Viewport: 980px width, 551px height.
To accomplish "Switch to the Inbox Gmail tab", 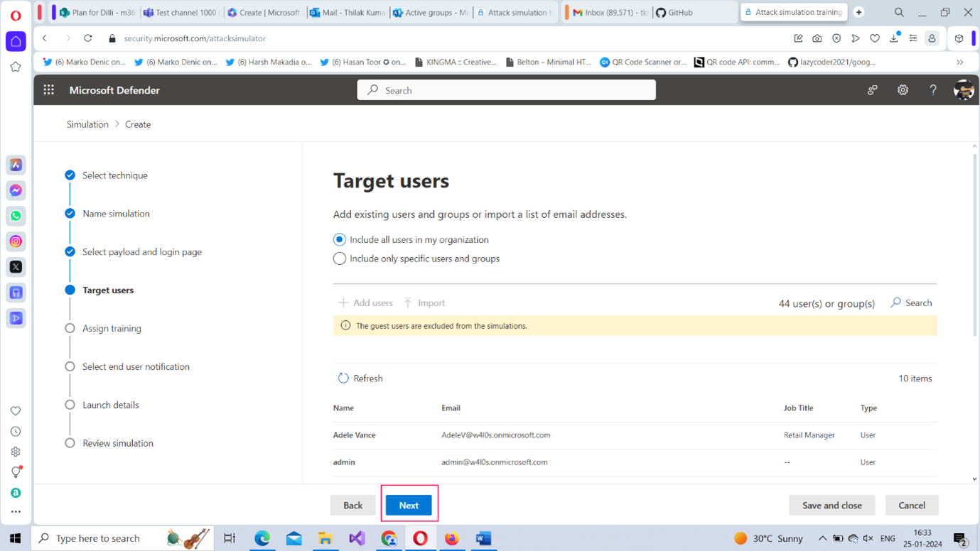I will [x=608, y=13].
